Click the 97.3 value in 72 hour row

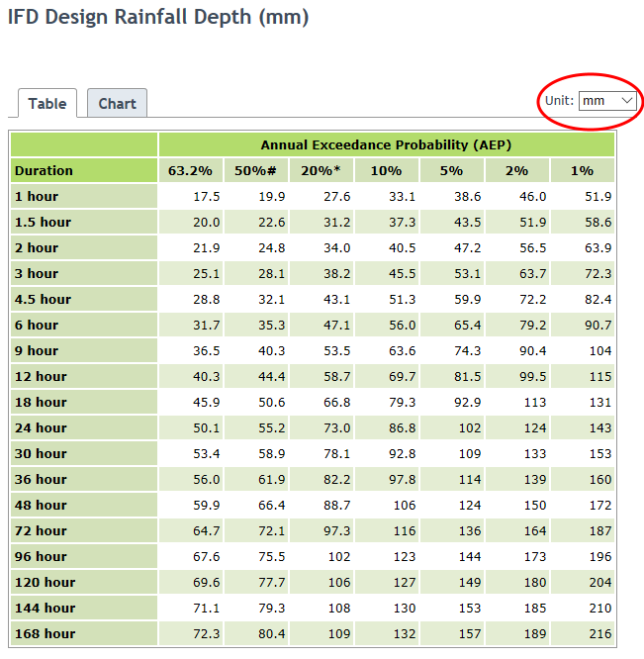click(337, 530)
